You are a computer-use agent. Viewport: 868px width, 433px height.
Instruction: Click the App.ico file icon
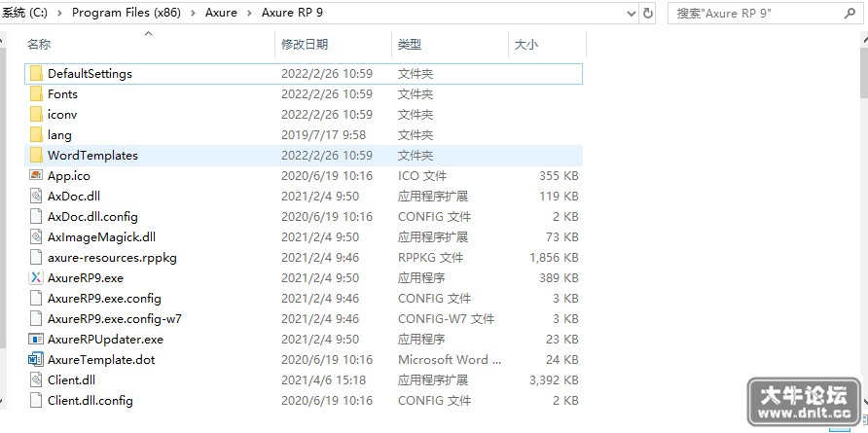tap(36, 175)
